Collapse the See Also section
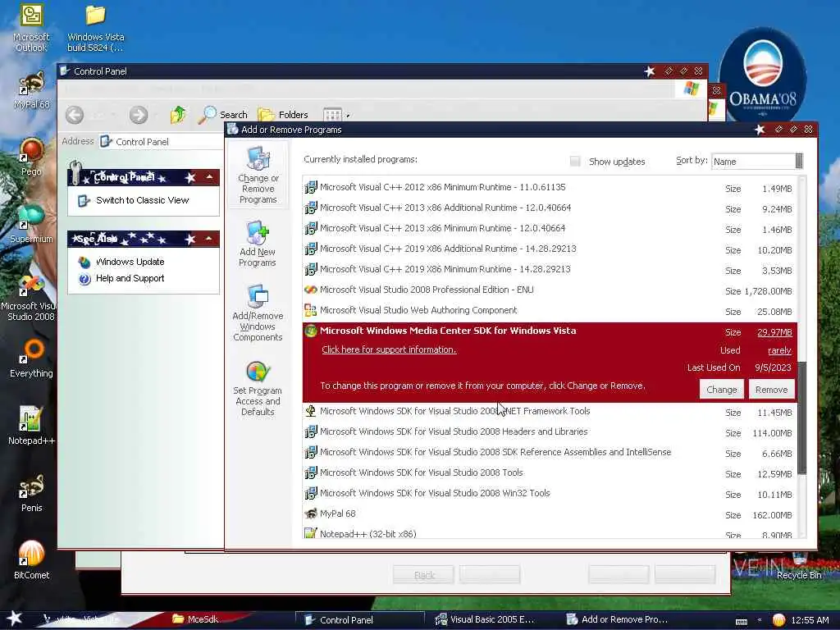Screen dimensions: 840x630 coord(209,239)
